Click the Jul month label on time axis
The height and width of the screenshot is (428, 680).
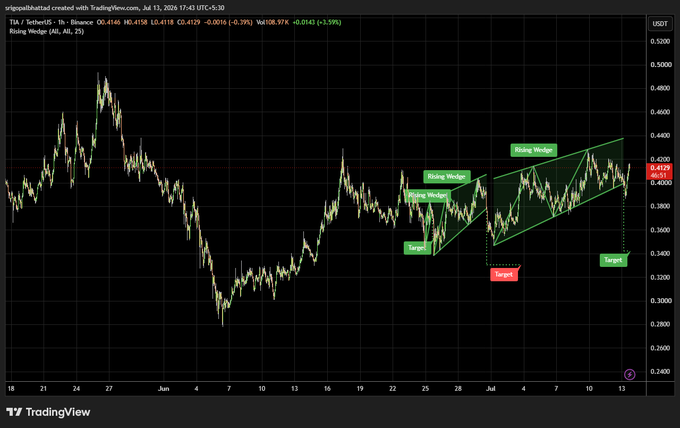coord(490,389)
